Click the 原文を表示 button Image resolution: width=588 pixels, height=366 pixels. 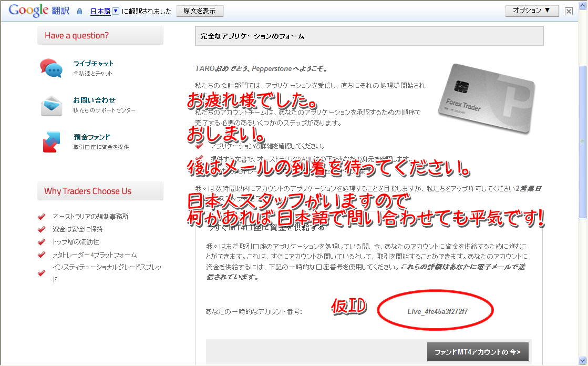point(200,11)
